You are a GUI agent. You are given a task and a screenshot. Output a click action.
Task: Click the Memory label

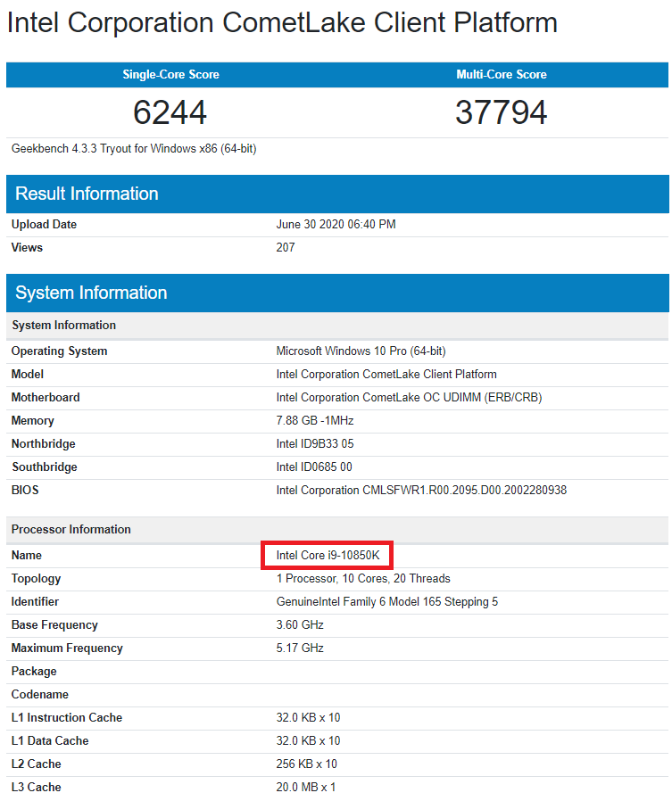point(33,421)
